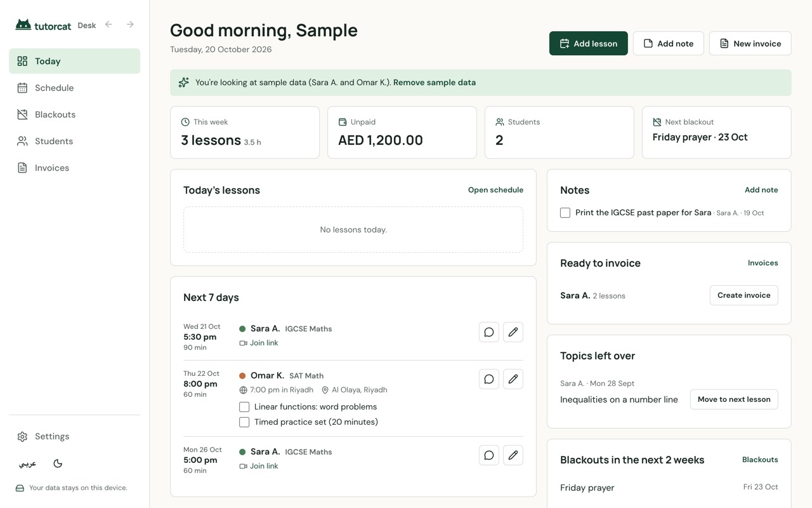Check Timed practice set (20 minutes) topic
Image resolution: width=812 pixels, height=508 pixels.
coord(244,422)
